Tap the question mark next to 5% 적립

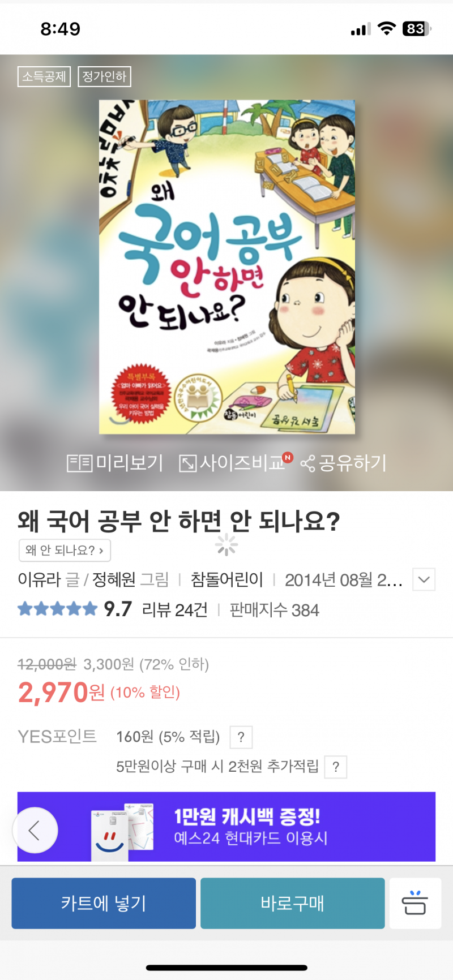point(241,737)
